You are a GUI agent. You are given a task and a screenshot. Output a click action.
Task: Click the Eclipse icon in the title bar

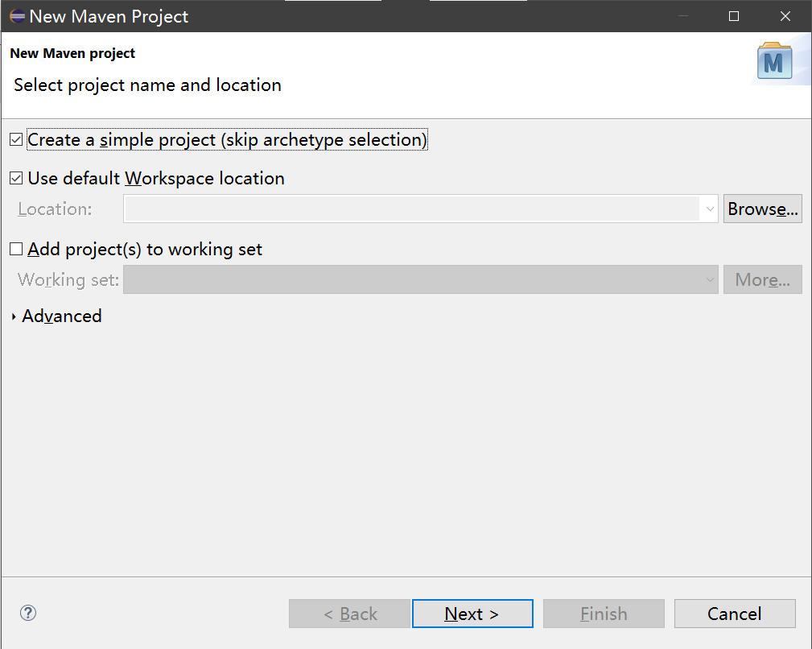coord(16,16)
